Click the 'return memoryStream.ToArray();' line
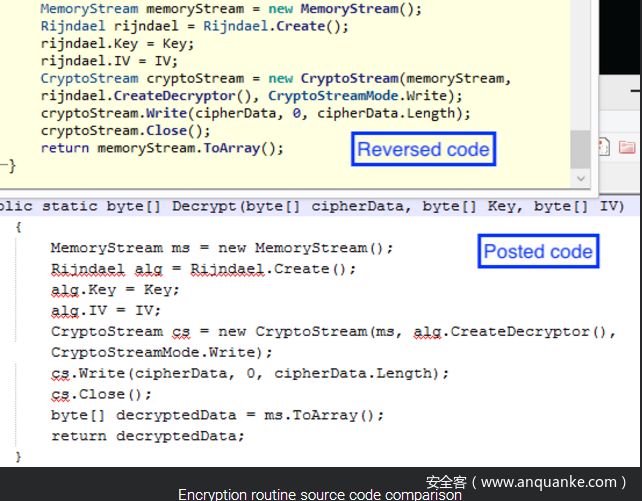This screenshot has height=501, width=642. [x=162, y=148]
